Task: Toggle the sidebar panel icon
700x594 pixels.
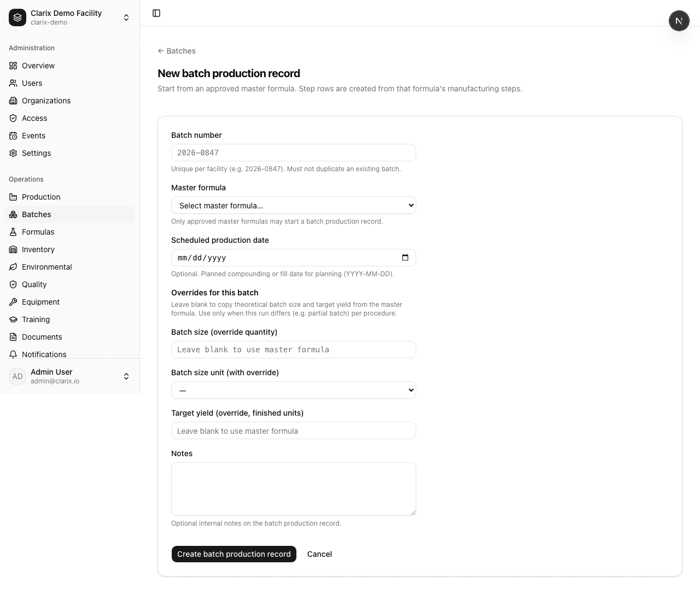Action: (x=156, y=13)
